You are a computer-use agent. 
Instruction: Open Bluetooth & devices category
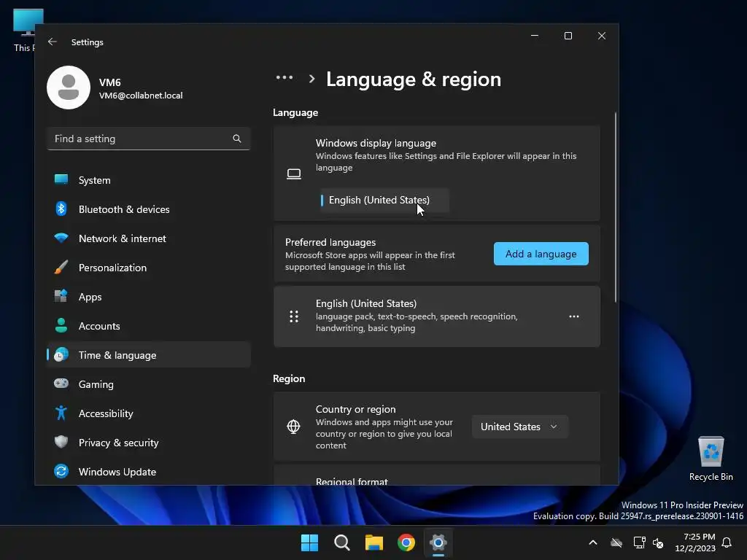coord(149,209)
